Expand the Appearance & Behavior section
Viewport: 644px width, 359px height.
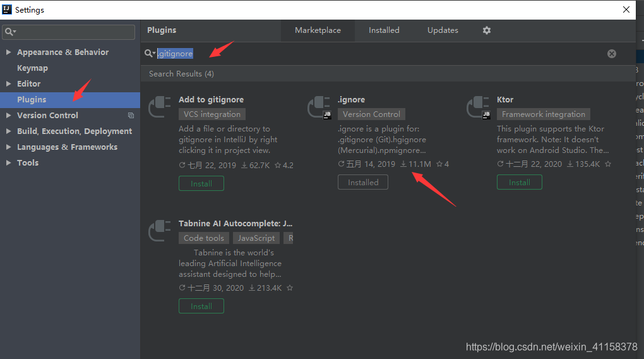tap(8, 52)
